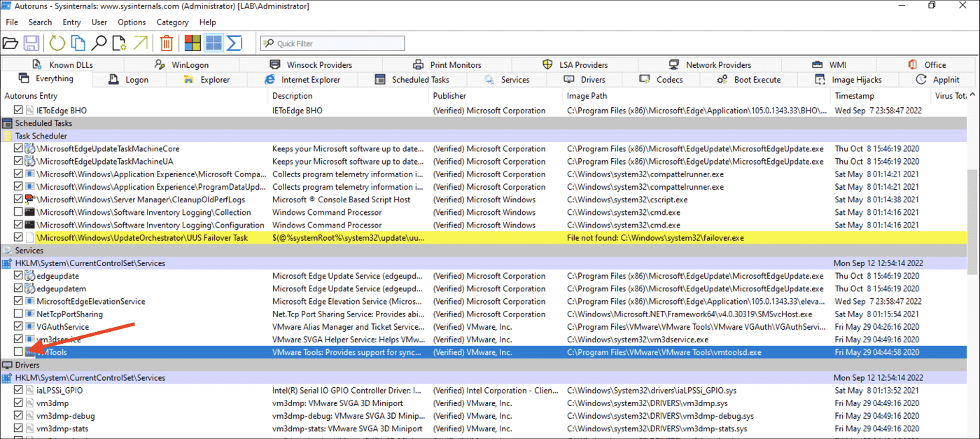Open the Drivers tab
The width and height of the screenshot is (980, 439).
[587, 79]
